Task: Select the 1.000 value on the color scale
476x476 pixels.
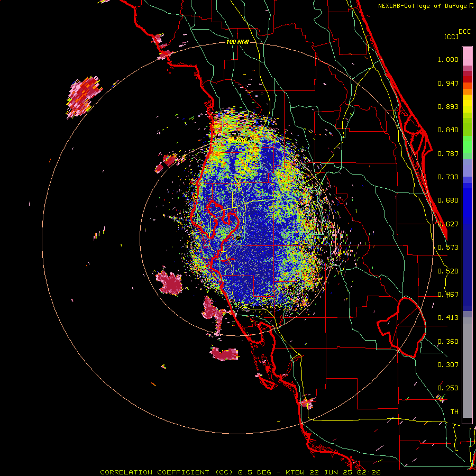Action: [448, 59]
